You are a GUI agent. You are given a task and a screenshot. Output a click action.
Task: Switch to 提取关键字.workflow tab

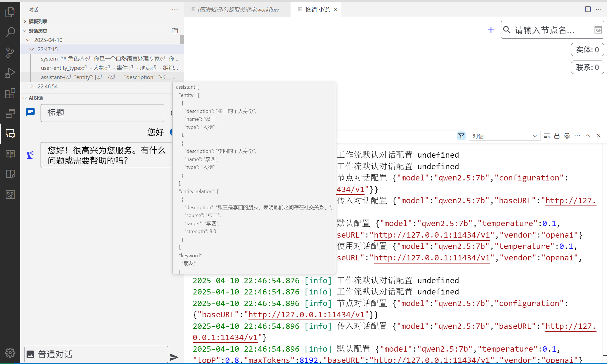coord(237,10)
